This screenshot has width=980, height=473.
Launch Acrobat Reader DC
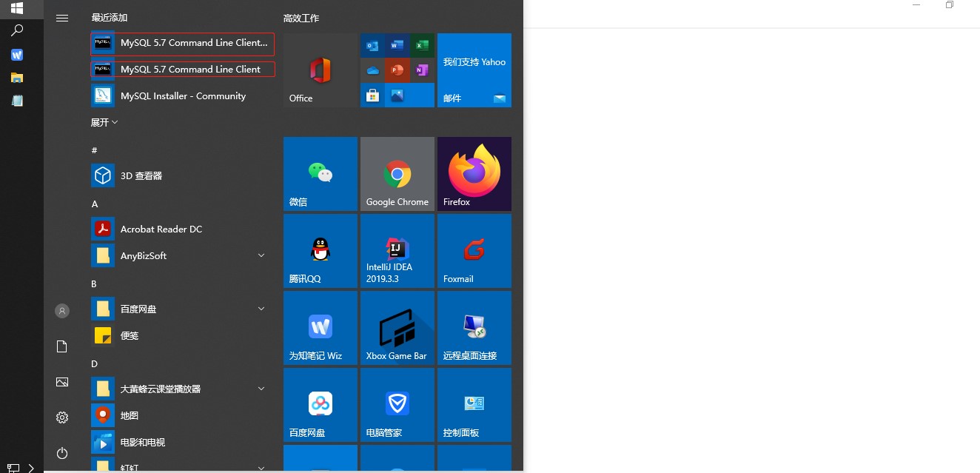click(x=182, y=229)
